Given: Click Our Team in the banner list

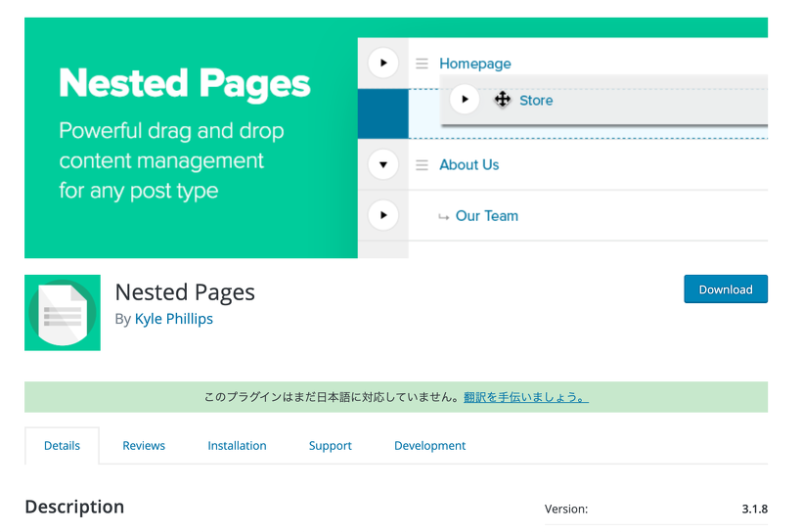Looking at the screenshot, I should click(487, 216).
